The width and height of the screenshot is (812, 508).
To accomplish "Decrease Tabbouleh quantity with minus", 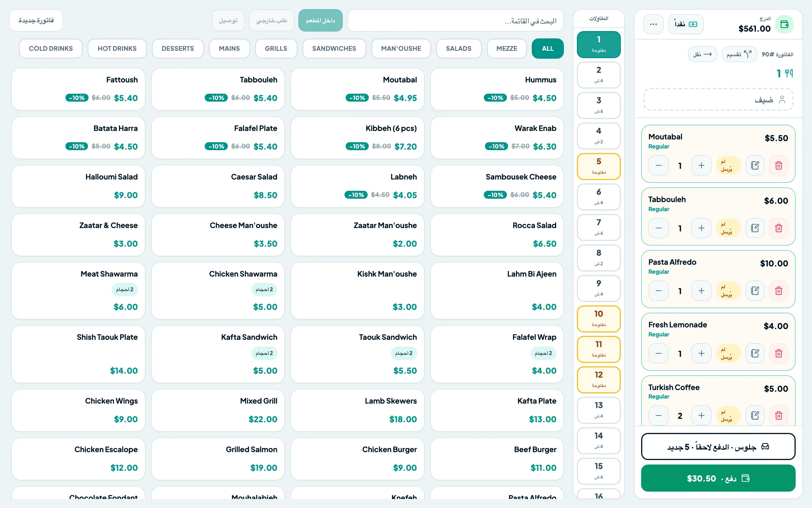I will 658,228.
